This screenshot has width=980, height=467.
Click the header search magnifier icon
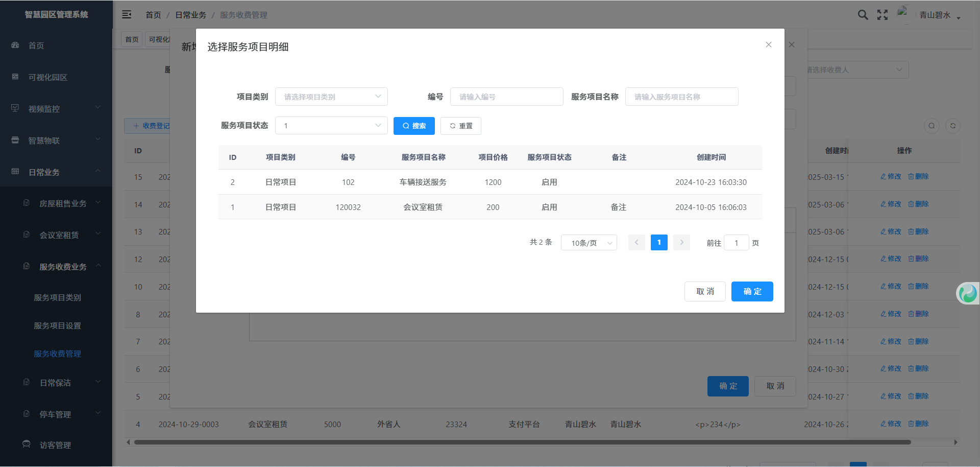(x=863, y=15)
